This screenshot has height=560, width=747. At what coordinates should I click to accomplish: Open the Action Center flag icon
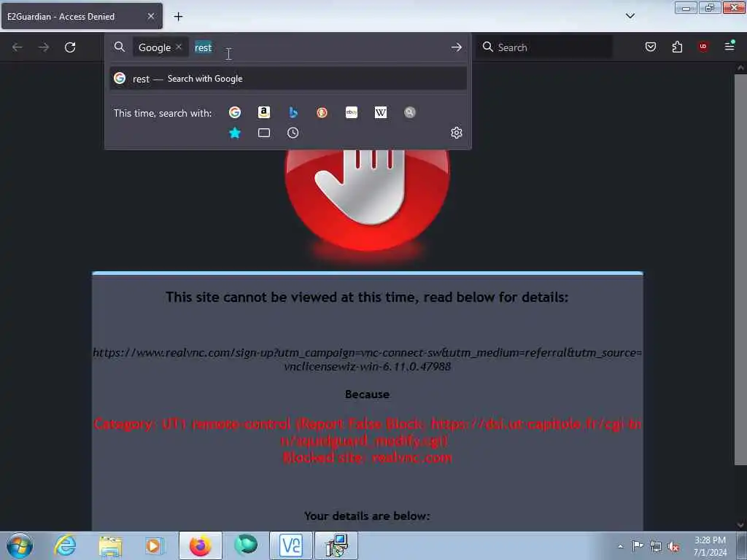coord(638,546)
